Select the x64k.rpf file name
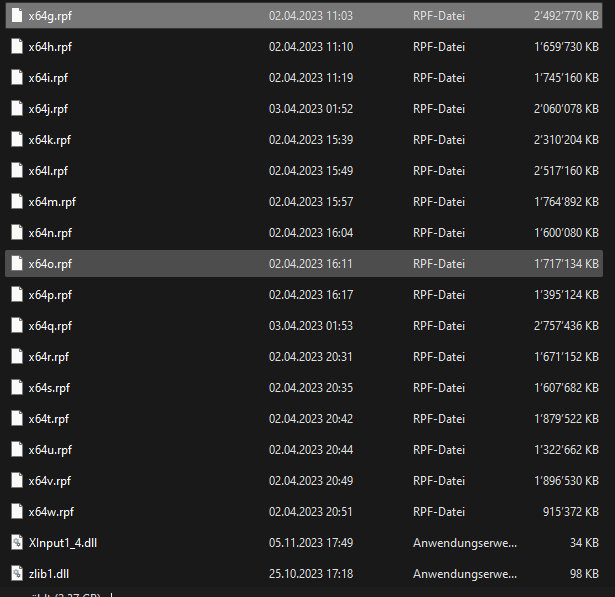 click(x=49, y=140)
